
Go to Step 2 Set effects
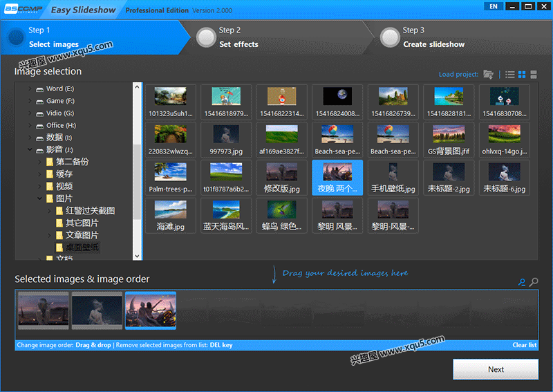279,37
